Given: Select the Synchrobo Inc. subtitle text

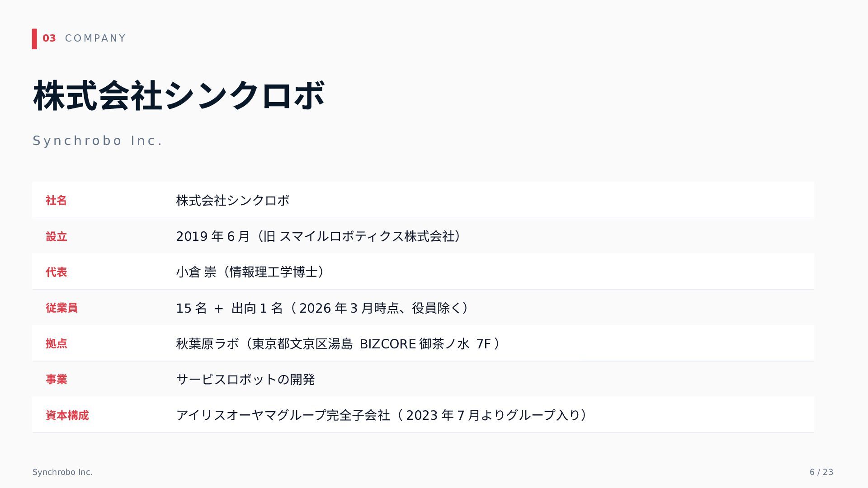Looking at the screenshot, I should (97, 141).
